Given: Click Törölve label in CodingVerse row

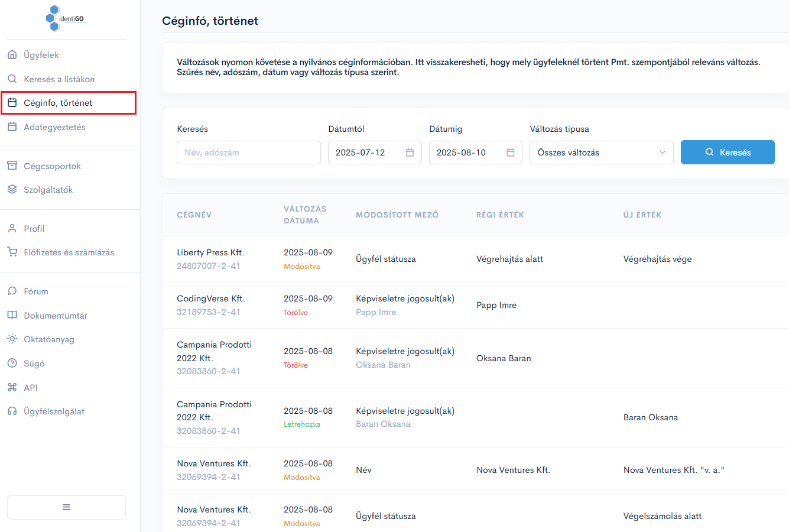Looking at the screenshot, I should pyautogui.click(x=296, y=313).
